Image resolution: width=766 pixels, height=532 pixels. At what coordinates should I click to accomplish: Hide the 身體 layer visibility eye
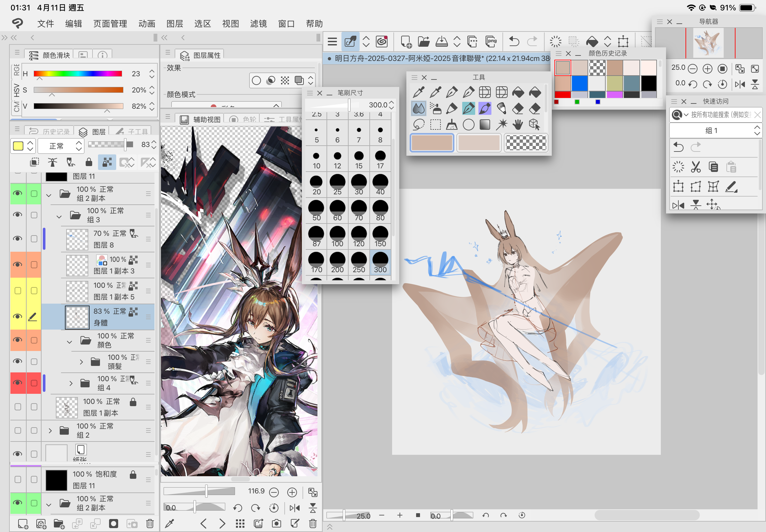18,316
